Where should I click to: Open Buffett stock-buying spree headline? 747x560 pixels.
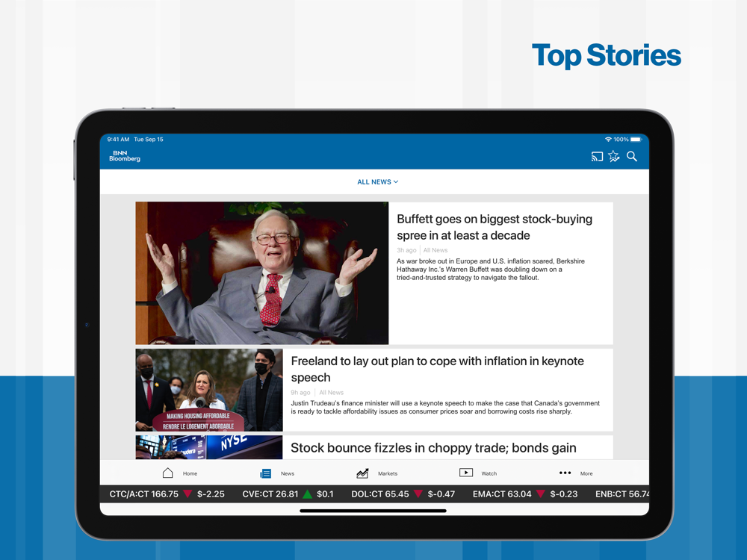pyautogui.click(x=495, y=227)
